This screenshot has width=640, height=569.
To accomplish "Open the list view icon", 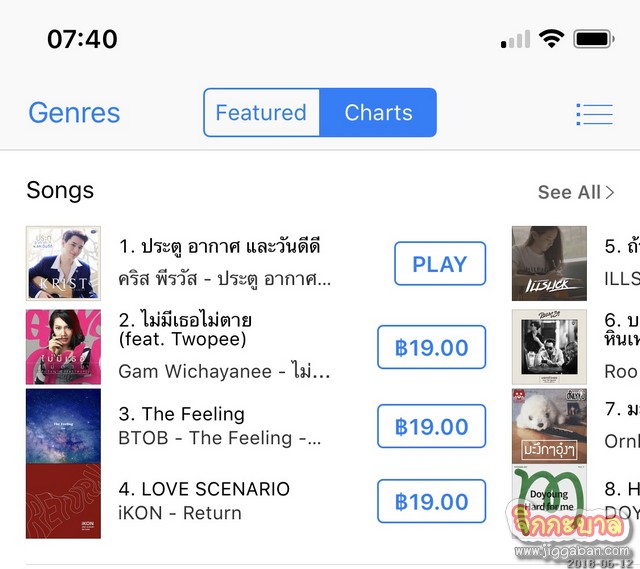I will tap(594, 113).
